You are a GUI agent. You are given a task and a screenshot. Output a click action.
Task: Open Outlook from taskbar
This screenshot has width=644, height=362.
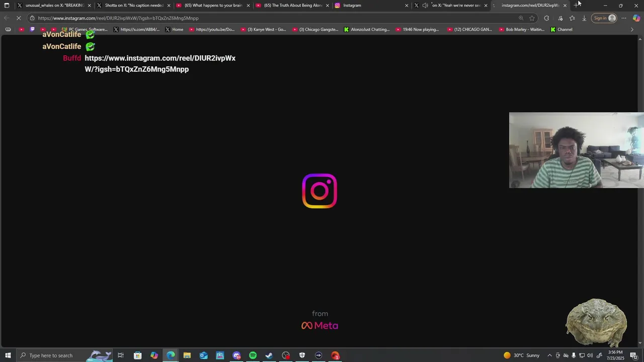pyautogui.click(x=203, y=355)
